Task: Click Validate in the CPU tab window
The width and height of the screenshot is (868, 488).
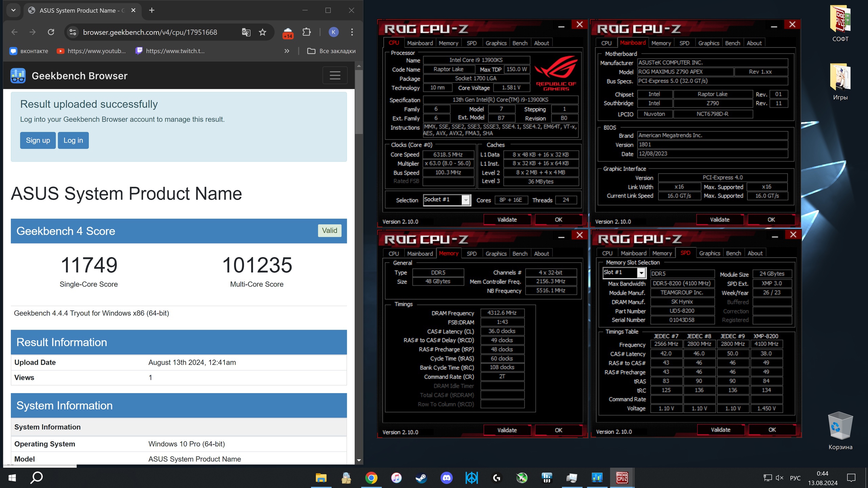Action: (507, 220)
